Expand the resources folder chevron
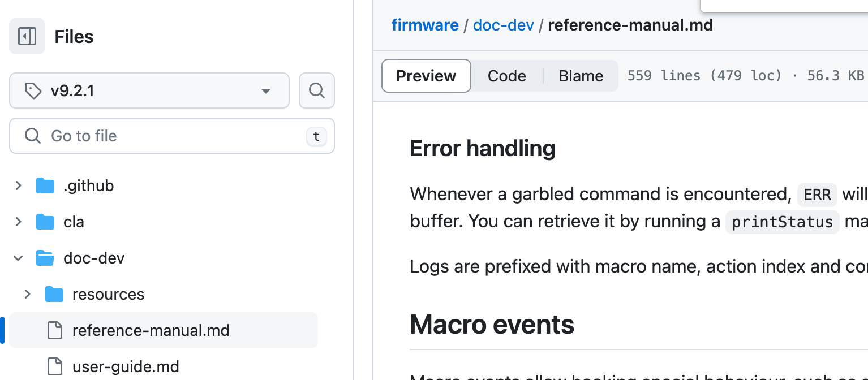868x380 pixels. (28, 295)
